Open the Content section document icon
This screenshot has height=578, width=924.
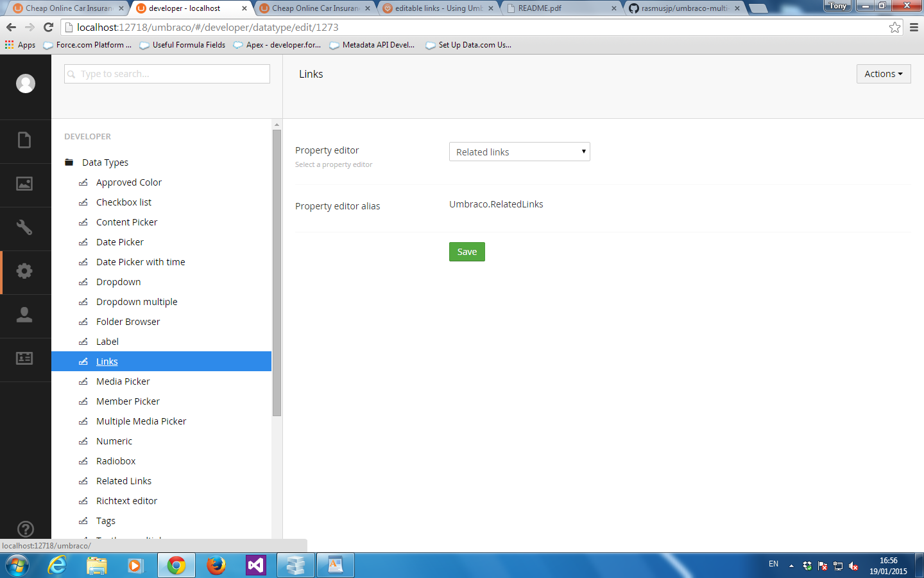tap(24, 140)
